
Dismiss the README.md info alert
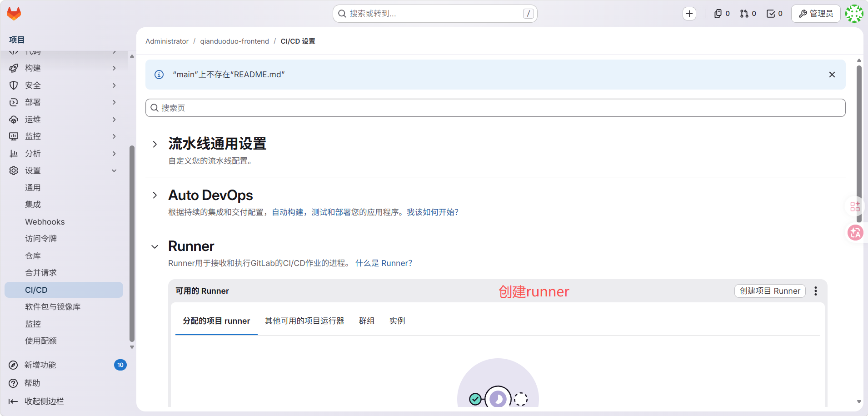click(832, 75)
